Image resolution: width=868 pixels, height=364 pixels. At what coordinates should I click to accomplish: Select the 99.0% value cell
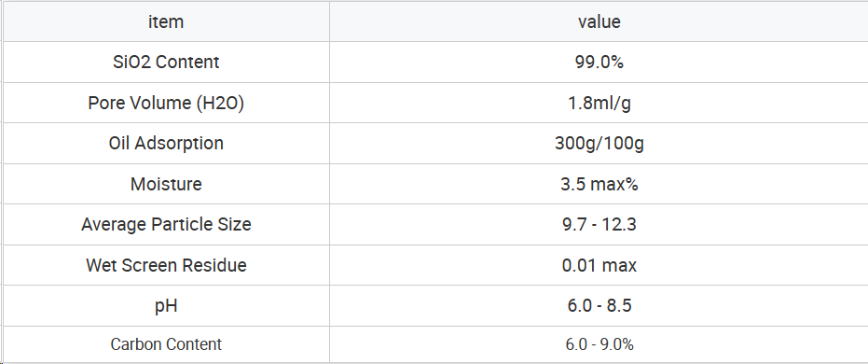coord(599,62)
